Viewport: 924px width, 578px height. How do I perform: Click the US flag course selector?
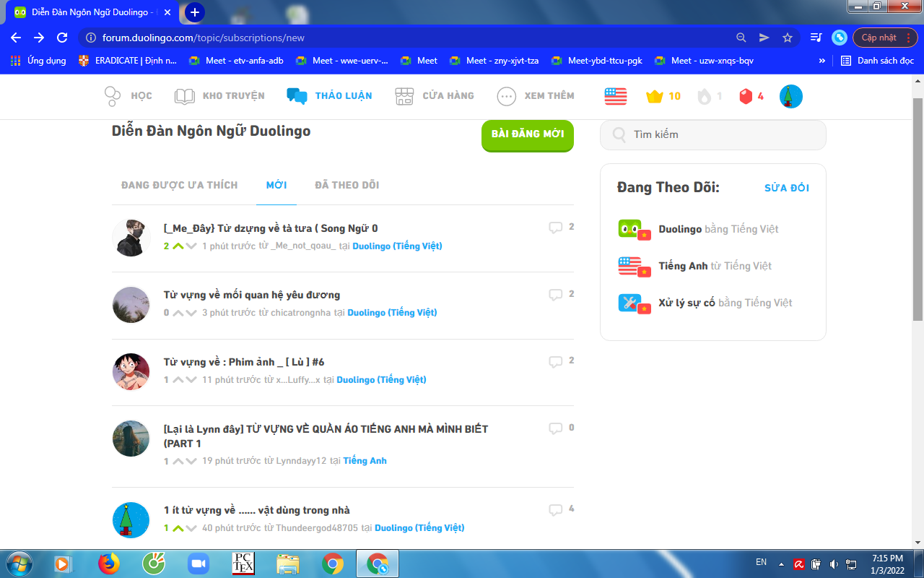[616, 96]
